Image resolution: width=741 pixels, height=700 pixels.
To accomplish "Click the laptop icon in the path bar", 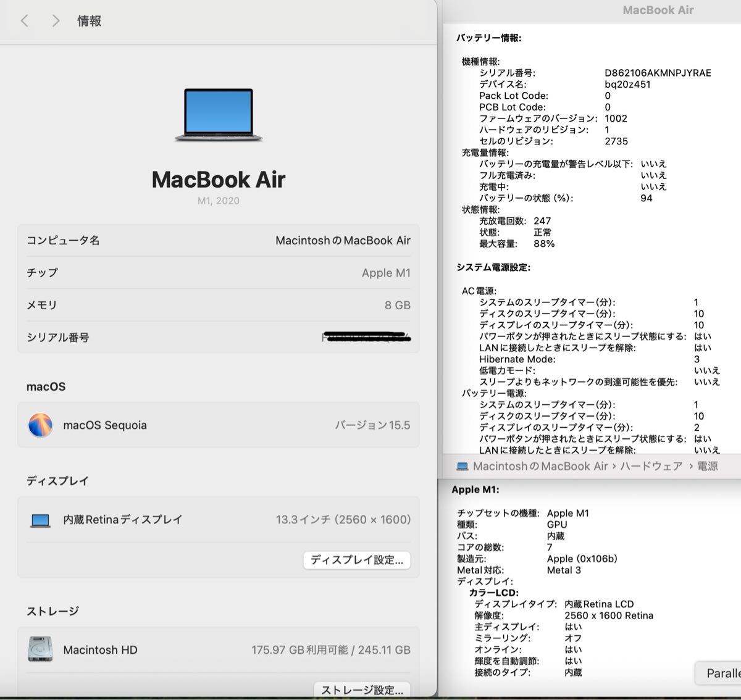I will coord(462,467).
